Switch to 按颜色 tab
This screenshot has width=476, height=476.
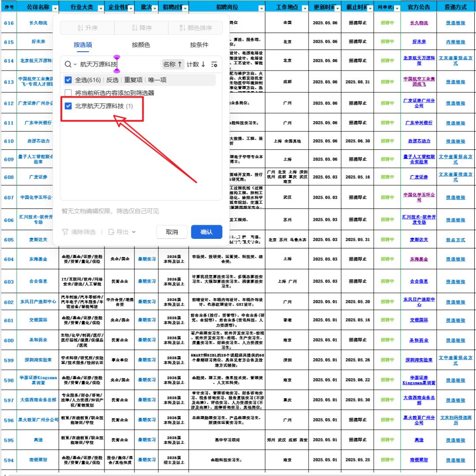coord(141,45)
